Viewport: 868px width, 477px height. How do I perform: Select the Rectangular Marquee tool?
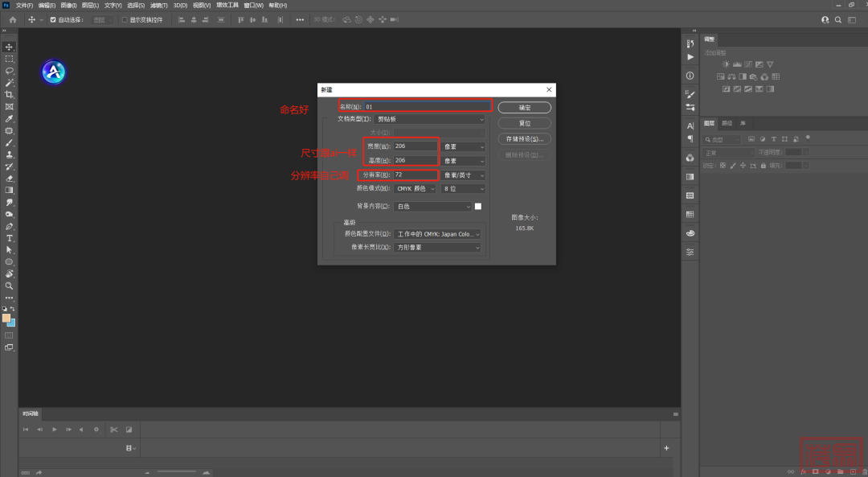9,59
